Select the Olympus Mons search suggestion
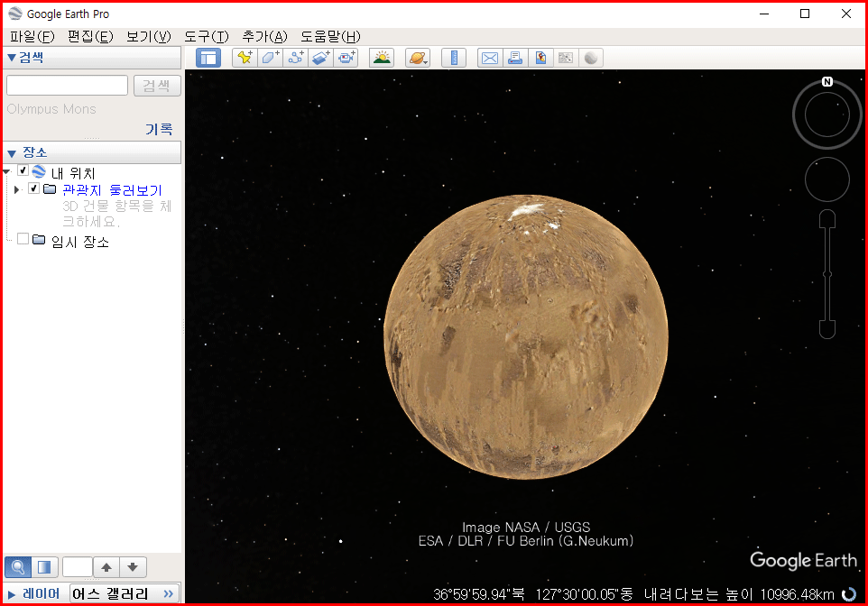The height and width of the screenshot is (606, 868). click(x=51, y=109)
